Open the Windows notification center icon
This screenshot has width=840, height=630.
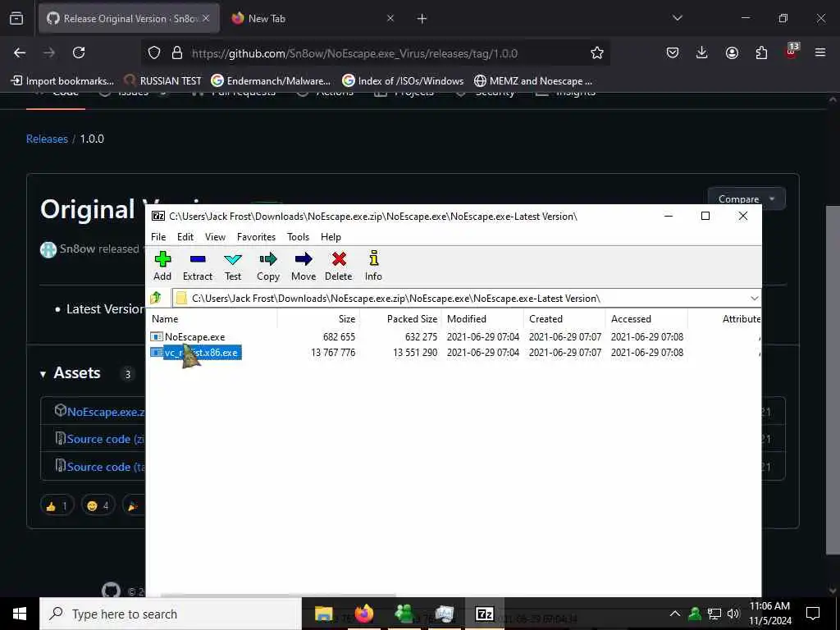point(813,614)
